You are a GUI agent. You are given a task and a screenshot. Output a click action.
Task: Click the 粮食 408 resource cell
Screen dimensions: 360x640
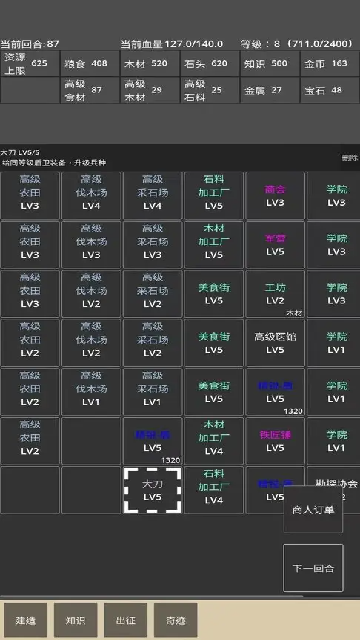tap(90, 63)
